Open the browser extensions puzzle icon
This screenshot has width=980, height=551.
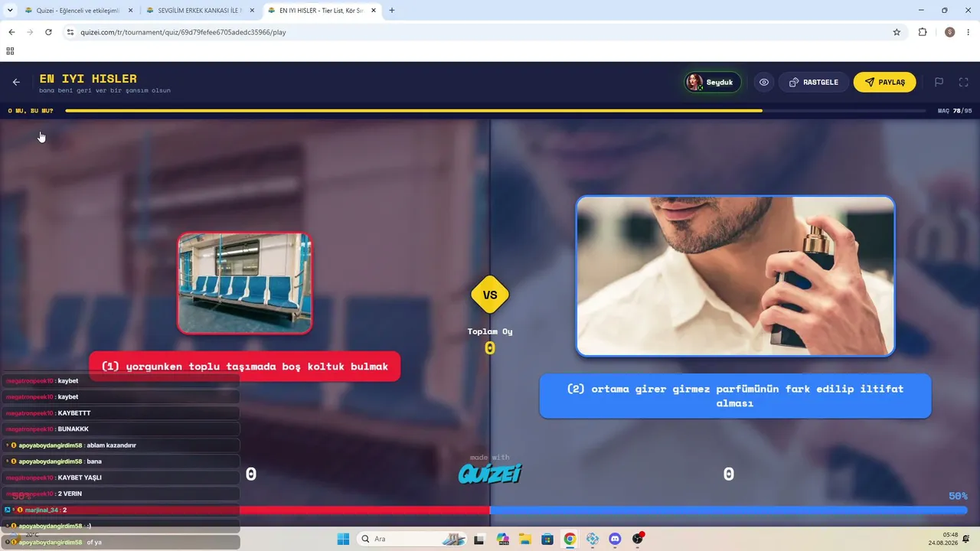[923, 32]
